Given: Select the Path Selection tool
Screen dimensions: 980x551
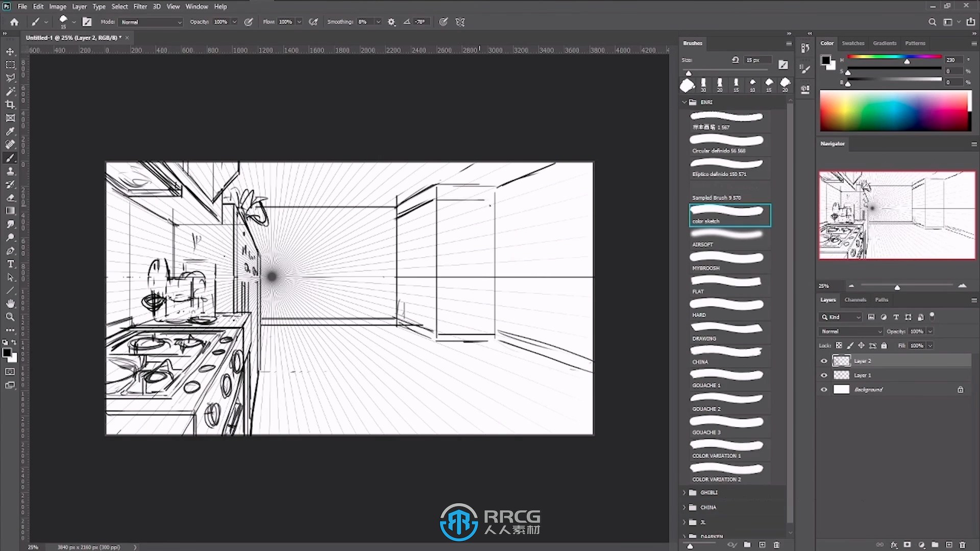Looking at the screenshot, I should click(10, 277).
